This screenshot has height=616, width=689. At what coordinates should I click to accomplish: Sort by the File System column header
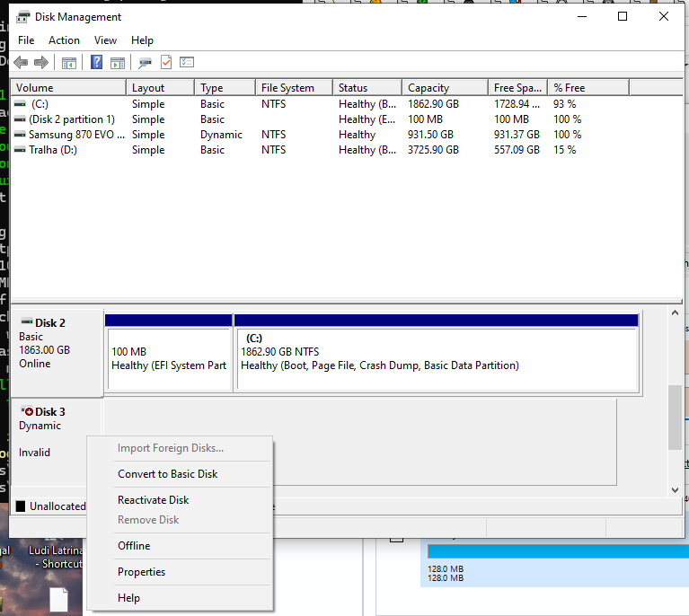coord(294,88)
